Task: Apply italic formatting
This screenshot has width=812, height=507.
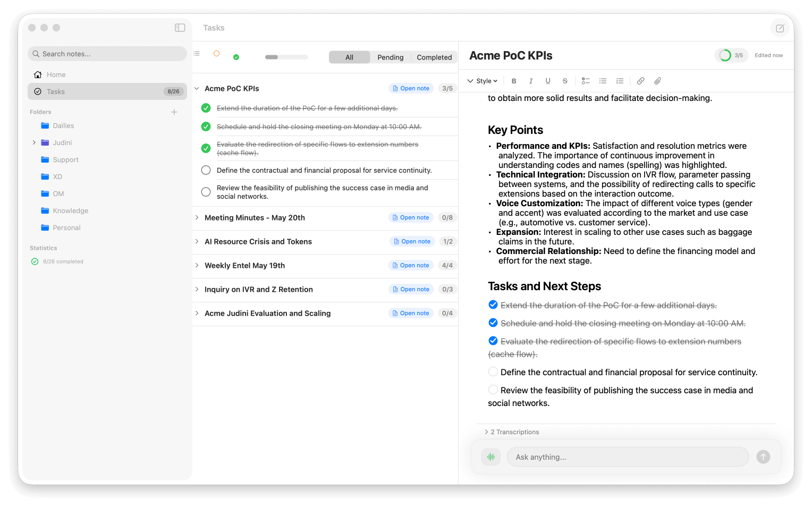Action: [x=531, y=81]
